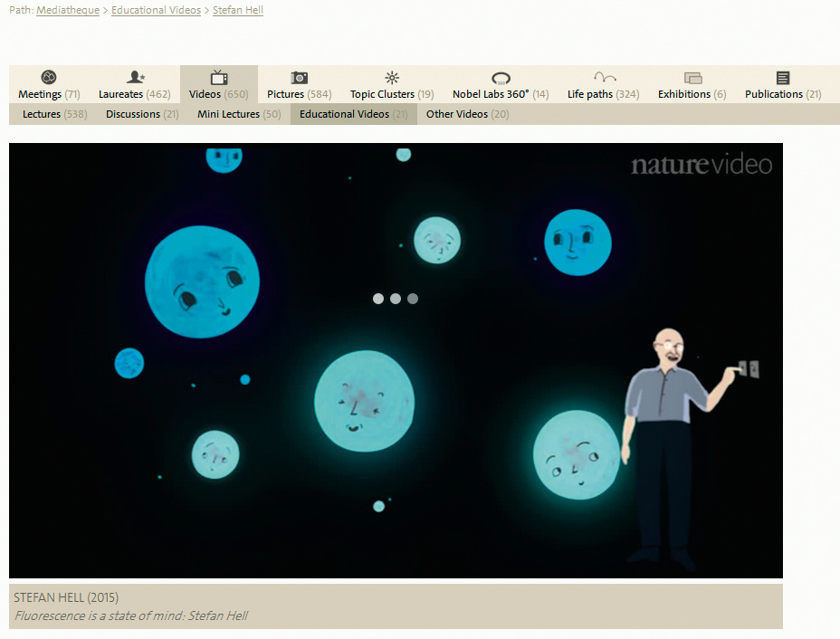
Task: Click the Pictures camera icon
Action: coord(299,78)
